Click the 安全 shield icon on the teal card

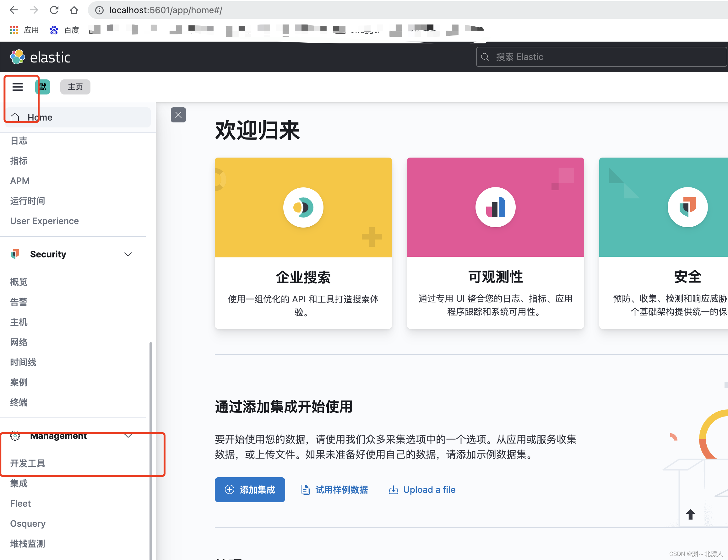(x=687, y=207)
